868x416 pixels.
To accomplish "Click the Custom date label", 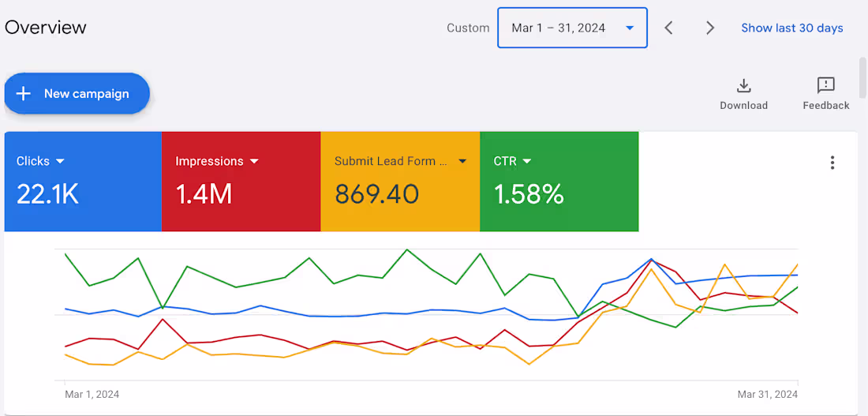I will [468, 28].
